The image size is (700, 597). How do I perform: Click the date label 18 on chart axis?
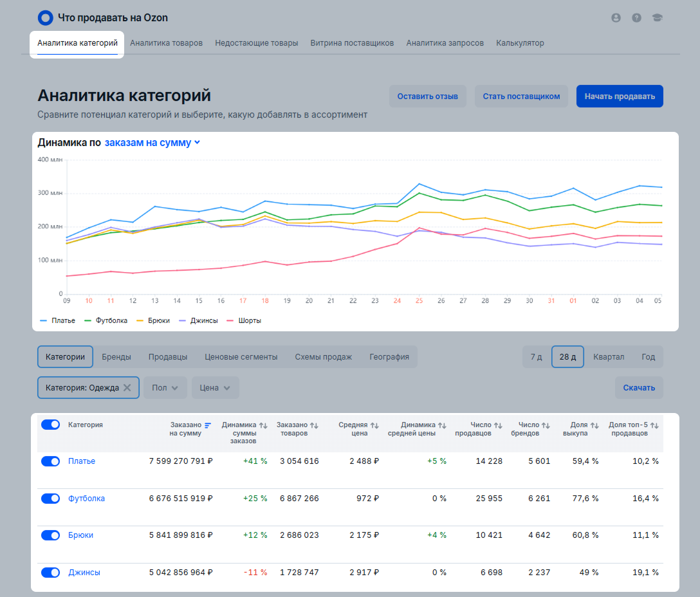coord(264,301)
